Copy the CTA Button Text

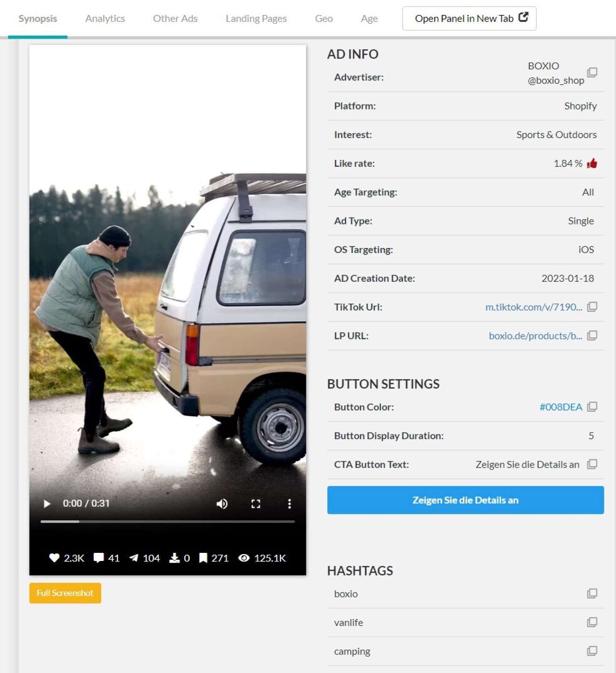592,464
